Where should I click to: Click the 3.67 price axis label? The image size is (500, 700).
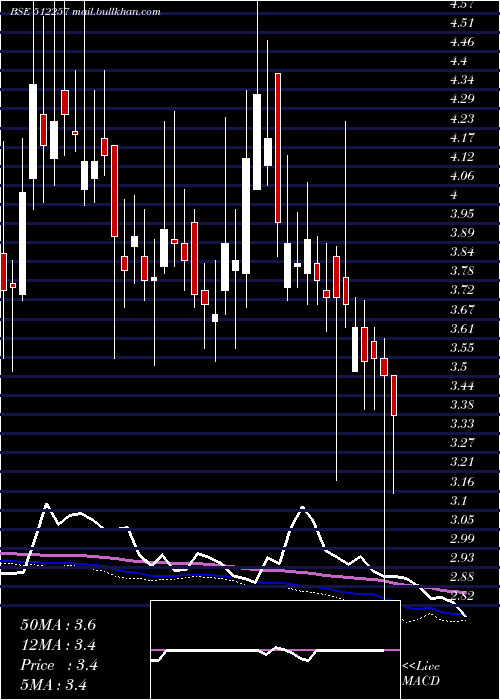pyautogui.click(x=462, y=309)
